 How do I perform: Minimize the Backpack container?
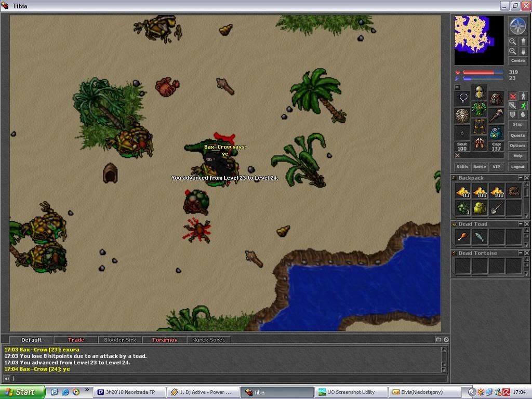click(x=521, y=178)
